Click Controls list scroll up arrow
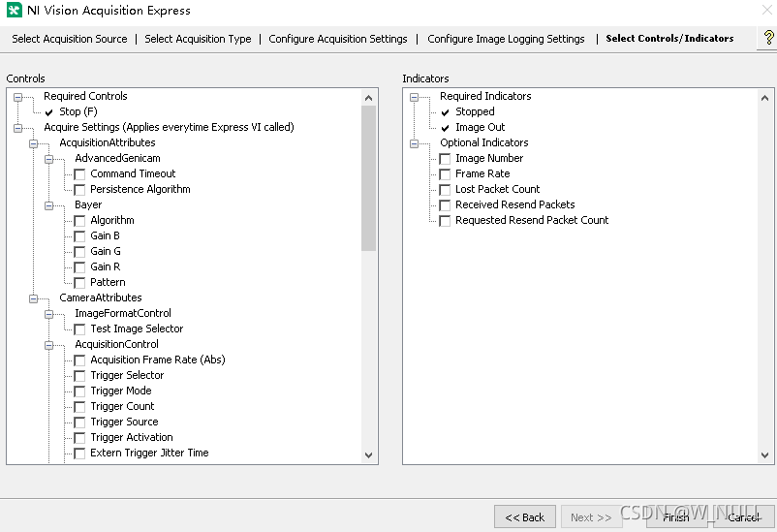 pos(368,98)
